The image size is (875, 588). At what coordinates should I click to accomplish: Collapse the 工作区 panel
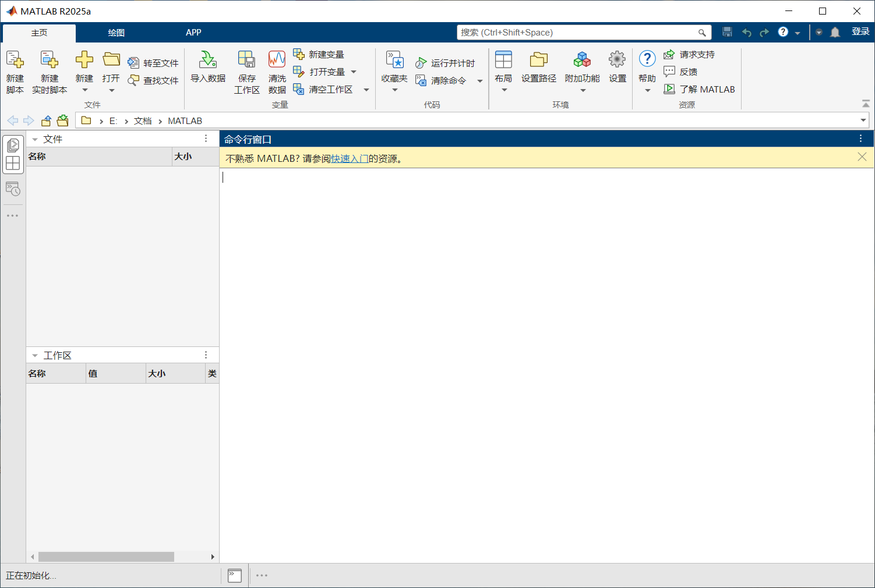35,355
